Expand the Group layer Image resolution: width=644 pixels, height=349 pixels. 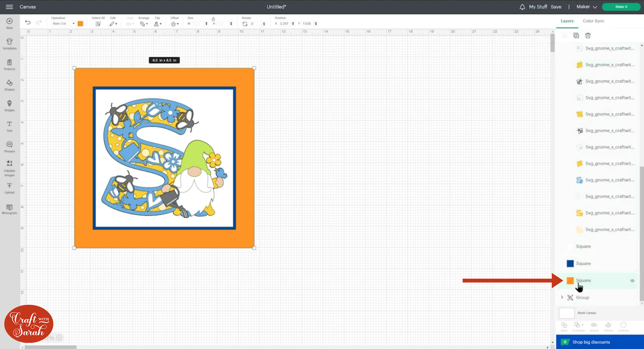(562, 297)
